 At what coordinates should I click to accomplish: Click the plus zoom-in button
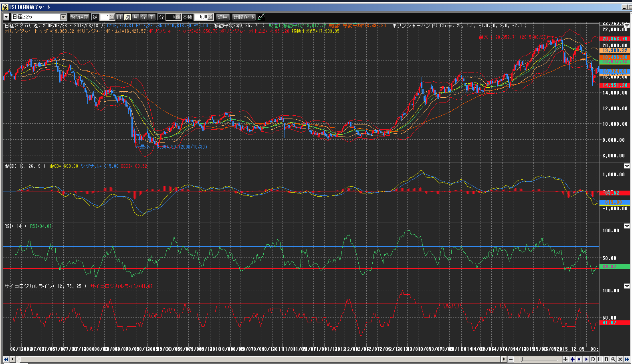tap(565, 359)
